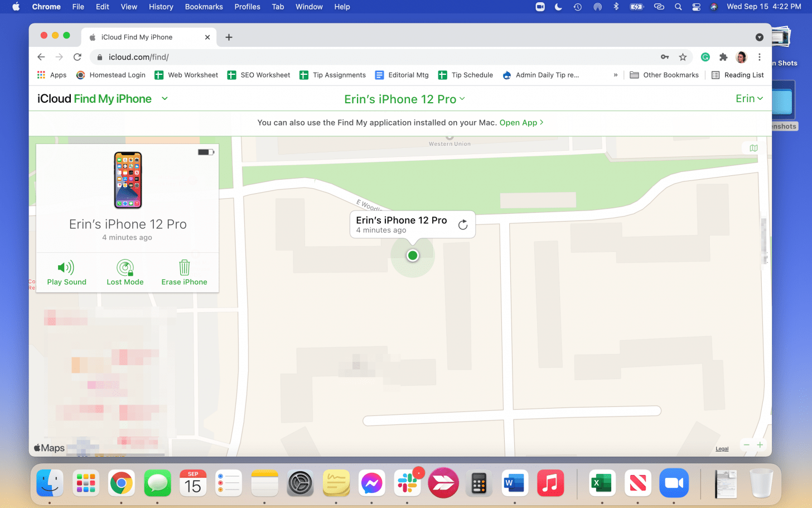Click the Erase iPhone trash icon
The height and width of the screenshot is (508, 812).
tap(184, 268)
